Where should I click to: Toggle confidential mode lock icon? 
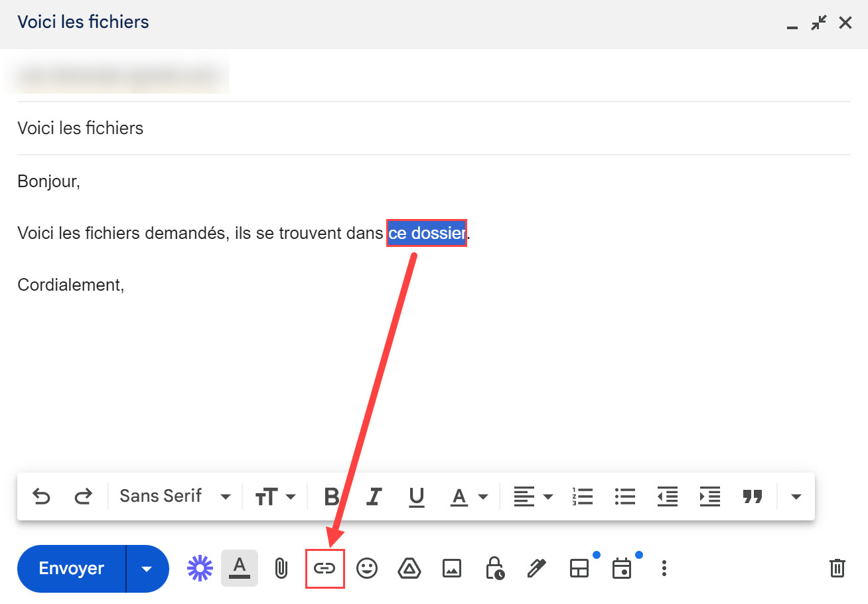pyautogui.click(x=494, y=568)
